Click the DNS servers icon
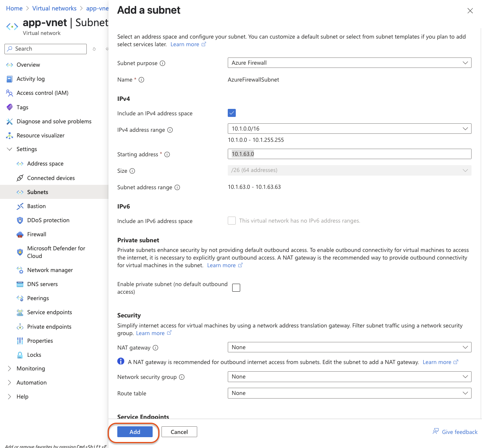The image size is (482, 448). [x=20, y=284]
